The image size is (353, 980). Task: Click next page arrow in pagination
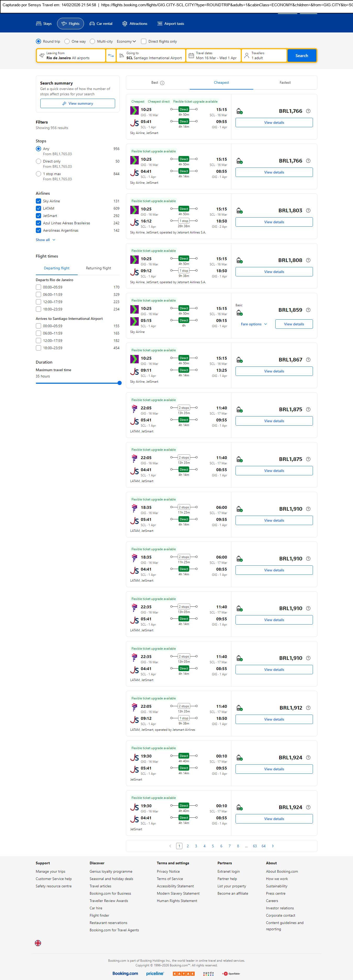point(273,846)
